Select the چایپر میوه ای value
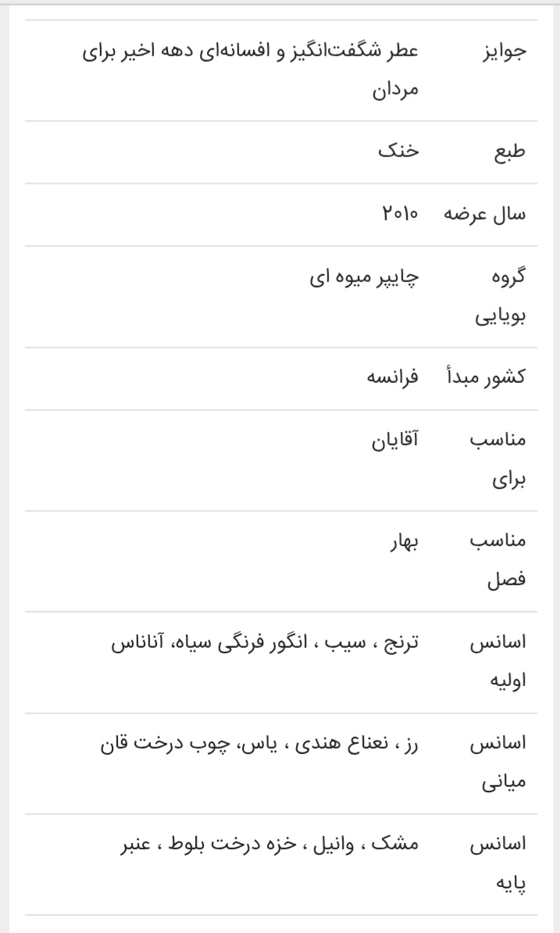 [x=362, y=277]
